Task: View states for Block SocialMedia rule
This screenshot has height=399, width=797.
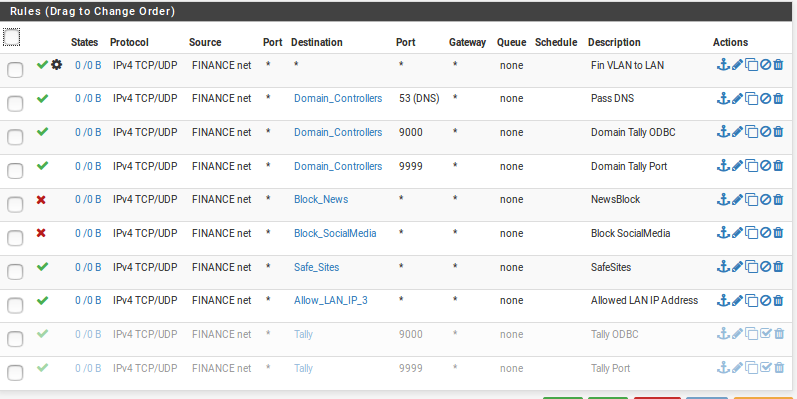Action: click(x=88, y=233)
